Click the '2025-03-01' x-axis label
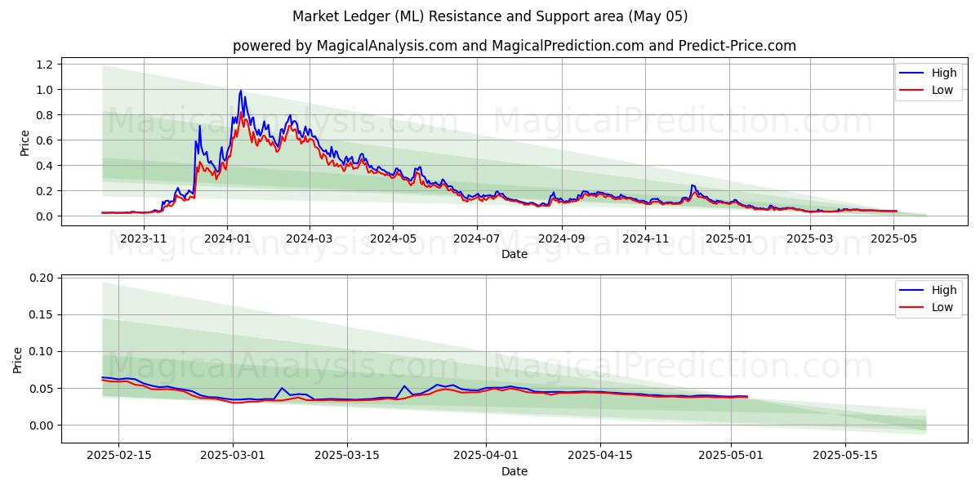980x490 pixels. 234,456
